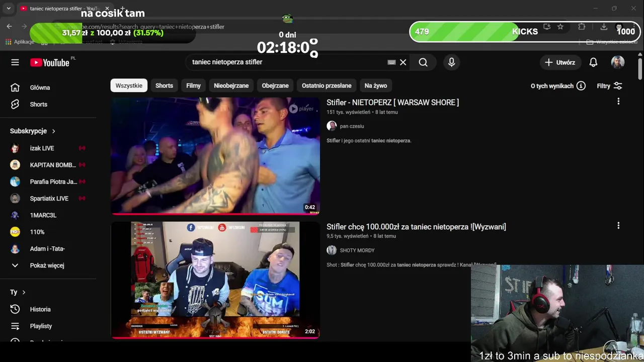Open pan czesiu channel link
The height and width of the screenshot is (362, 644).
point(352,126)
